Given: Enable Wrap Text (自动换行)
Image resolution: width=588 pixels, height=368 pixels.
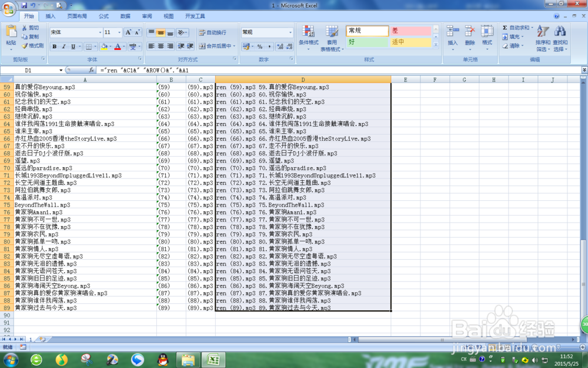Looking at the screenshot, I should point(213,31).
